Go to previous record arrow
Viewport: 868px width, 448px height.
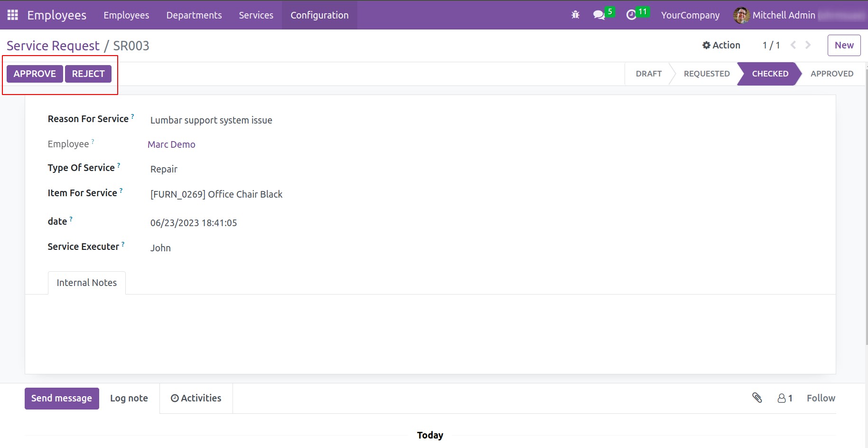click(793, 45)
